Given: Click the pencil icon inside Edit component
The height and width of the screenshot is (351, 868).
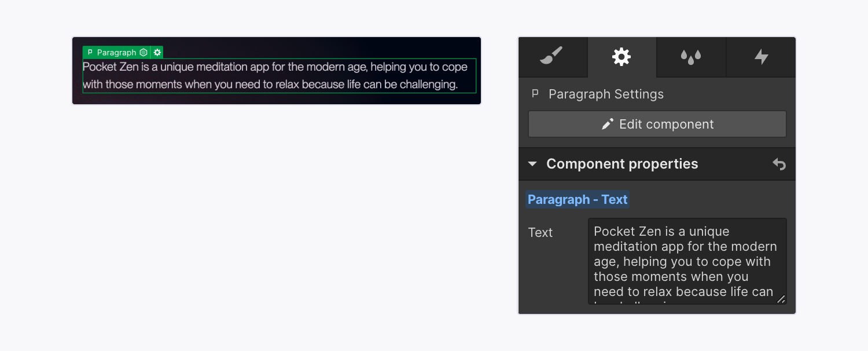Looking at the screenshot, I should 607,123.
